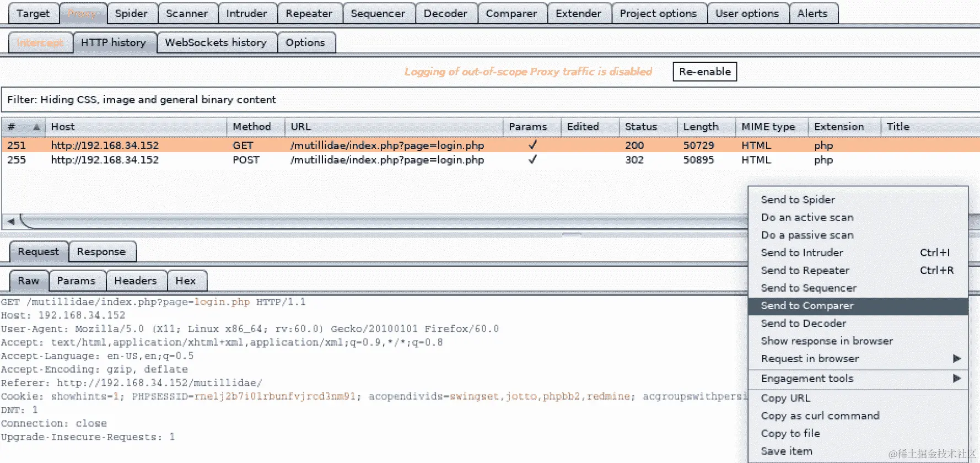This screenshot has height=463, width=980.
Task: Click the Re-enable logging button
Action: tap(705, 72)
